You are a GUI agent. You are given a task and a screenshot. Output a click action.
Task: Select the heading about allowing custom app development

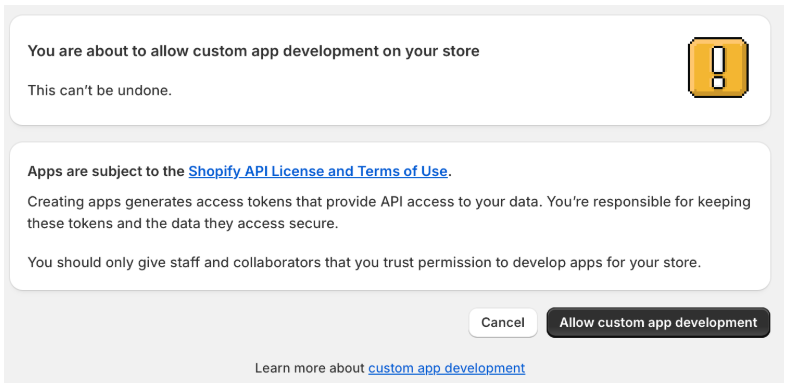(x=253, y=51)
